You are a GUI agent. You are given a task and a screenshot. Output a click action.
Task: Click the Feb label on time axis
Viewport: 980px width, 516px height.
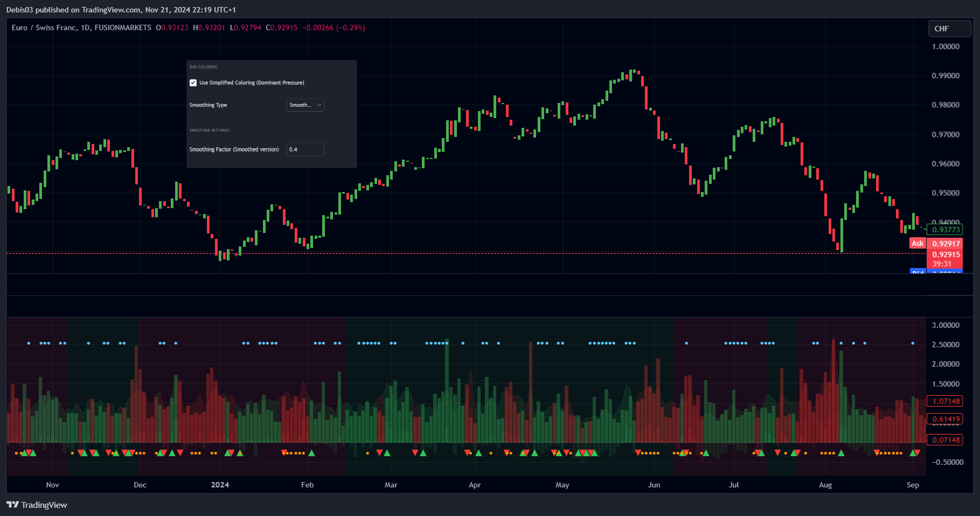pyautogui.click(x=307, y=485)
